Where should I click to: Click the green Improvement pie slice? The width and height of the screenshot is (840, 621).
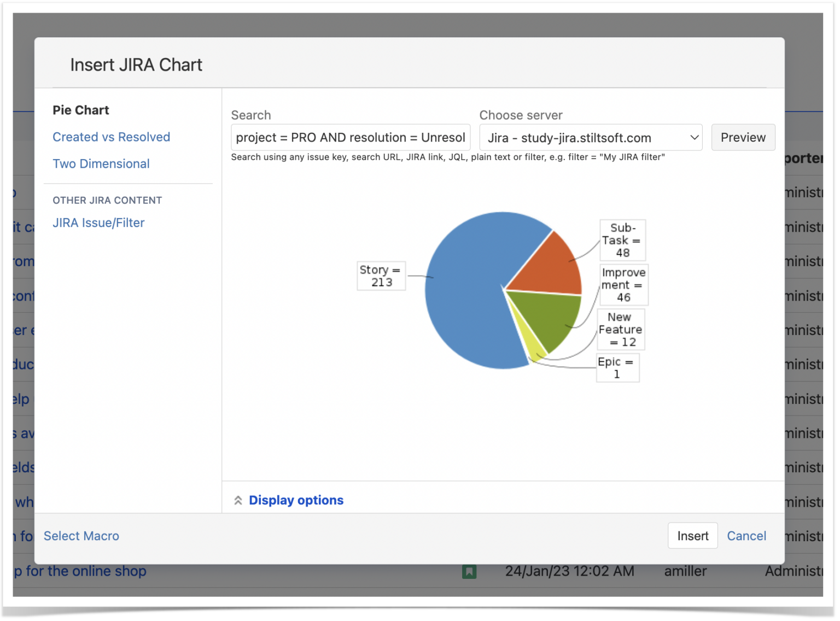pos(550,320)
